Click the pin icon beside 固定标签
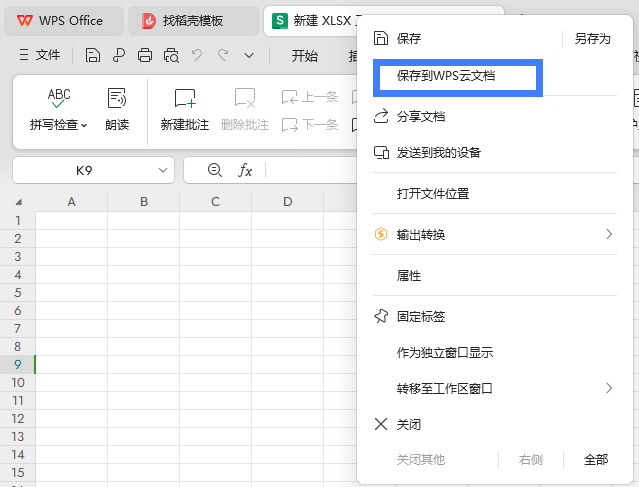 coord(381,316)
